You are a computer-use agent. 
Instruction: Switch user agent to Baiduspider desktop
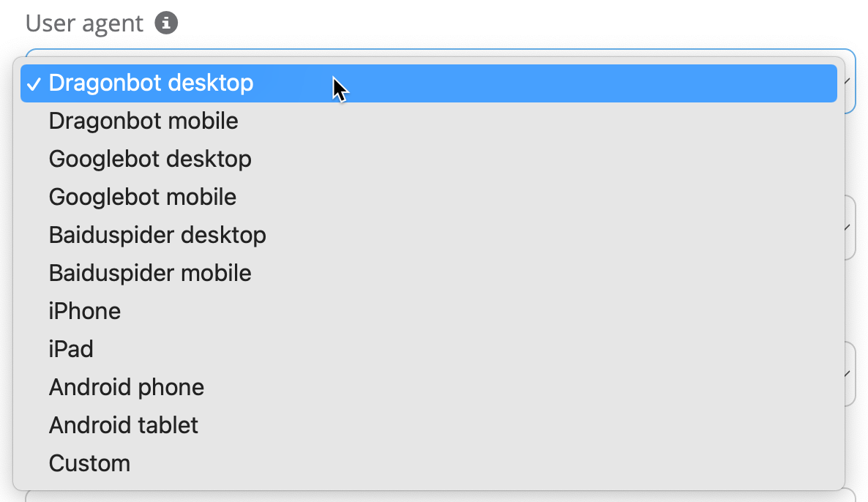(x=157, y=235)
